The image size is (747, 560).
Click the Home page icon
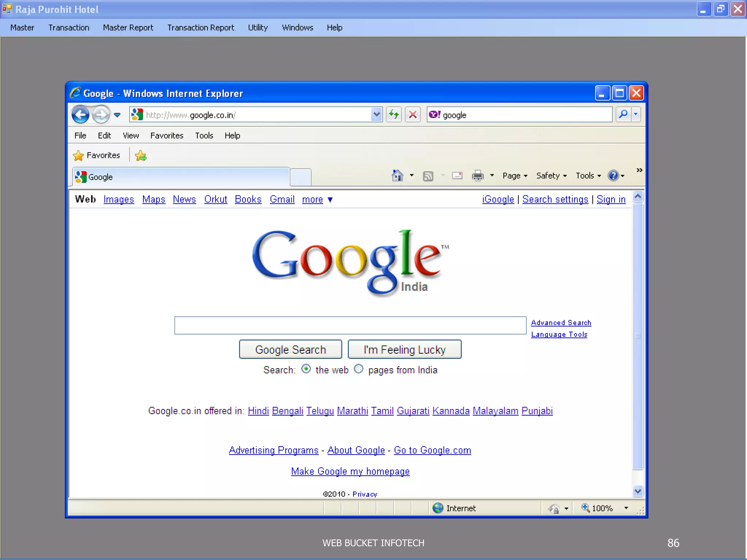click(398, 176)
